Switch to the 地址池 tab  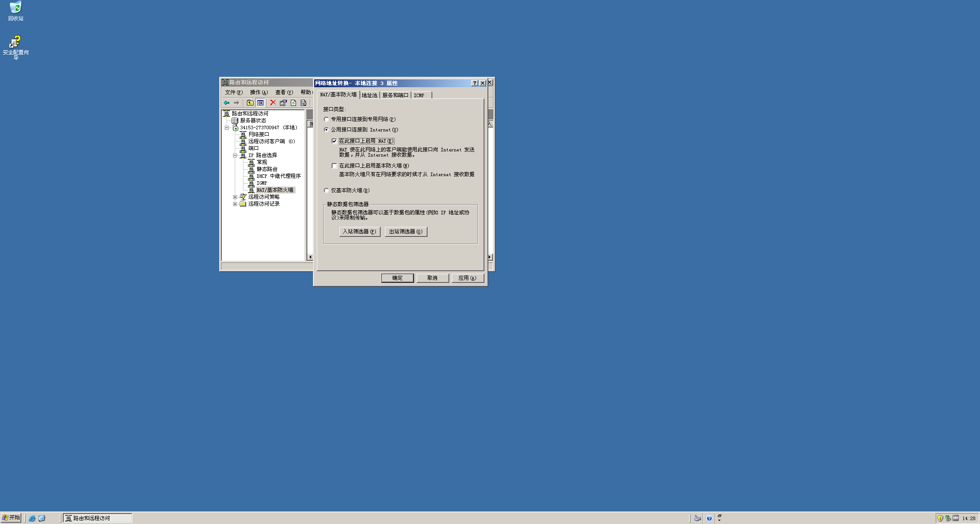(369, 95)
